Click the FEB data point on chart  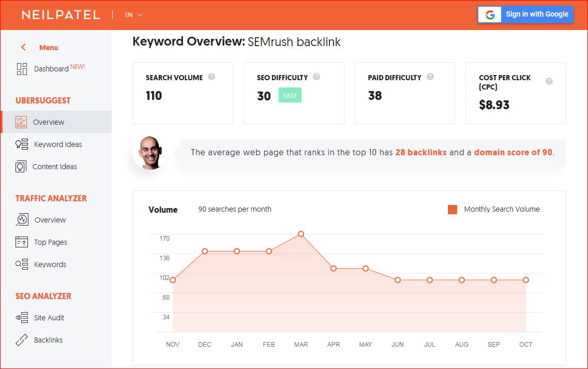269,251
